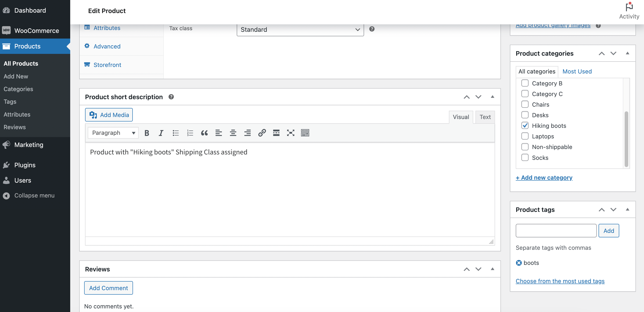Click the Add Media button icon

point(93,115)
